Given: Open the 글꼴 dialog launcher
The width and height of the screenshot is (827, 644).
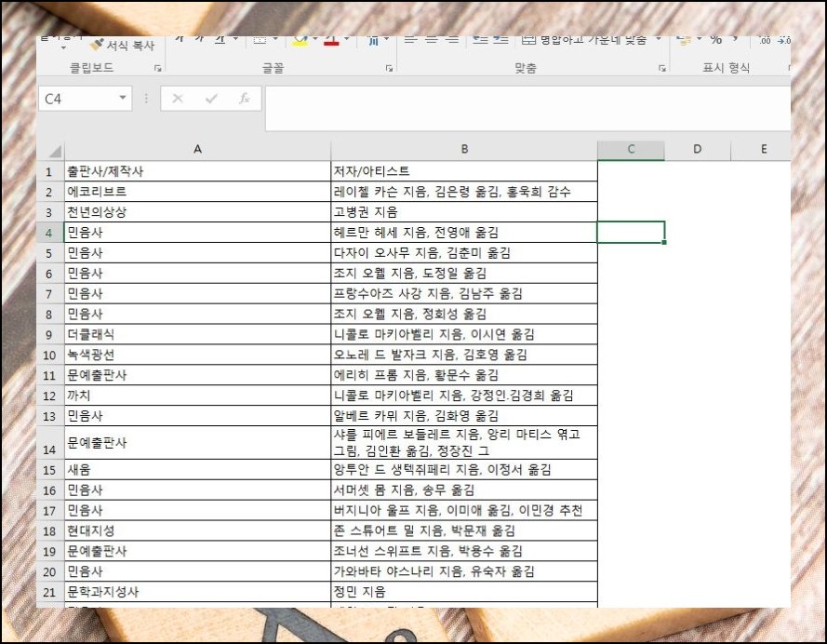Looking at the screenshot, I should point(389,68).
